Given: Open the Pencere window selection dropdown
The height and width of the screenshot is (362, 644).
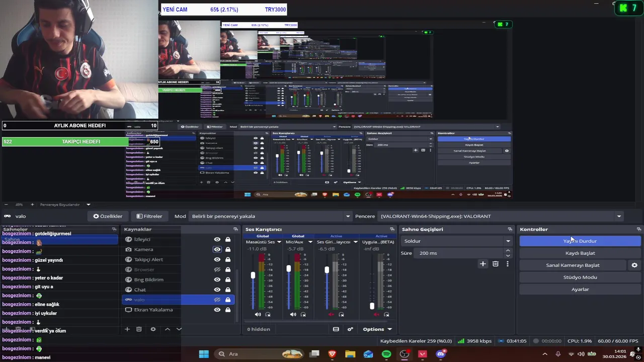Looking at the screenshot, I should point(502,216).
